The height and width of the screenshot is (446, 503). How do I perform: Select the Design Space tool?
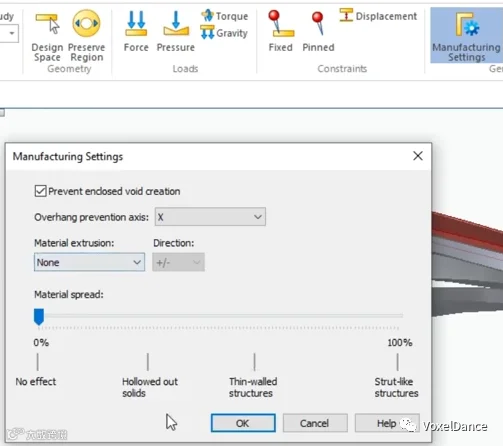tap(47, 36)
